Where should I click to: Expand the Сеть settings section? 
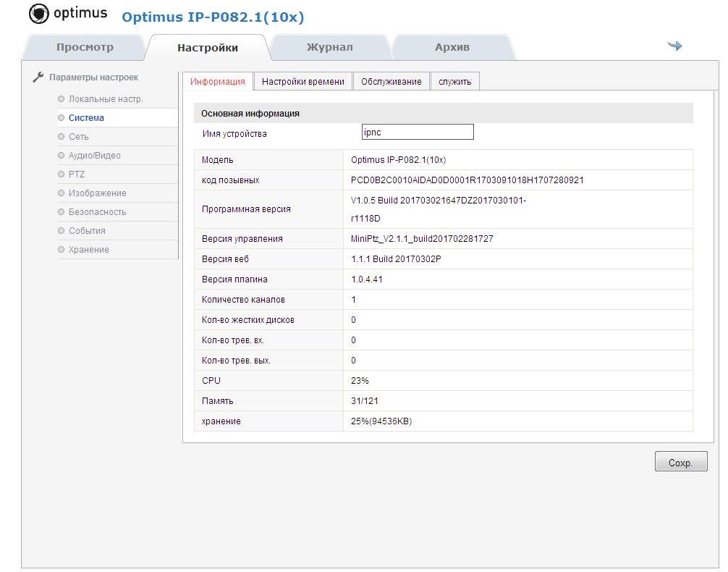click(x=79, y=137)
